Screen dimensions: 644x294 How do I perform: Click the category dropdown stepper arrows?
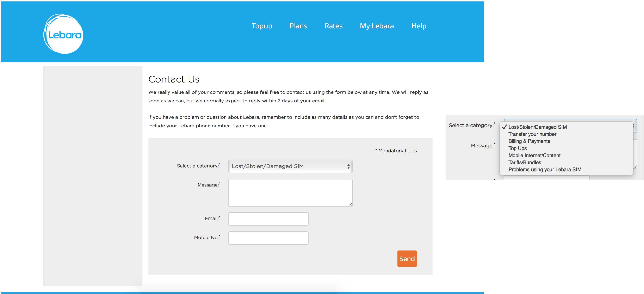(x=348, y=166)
